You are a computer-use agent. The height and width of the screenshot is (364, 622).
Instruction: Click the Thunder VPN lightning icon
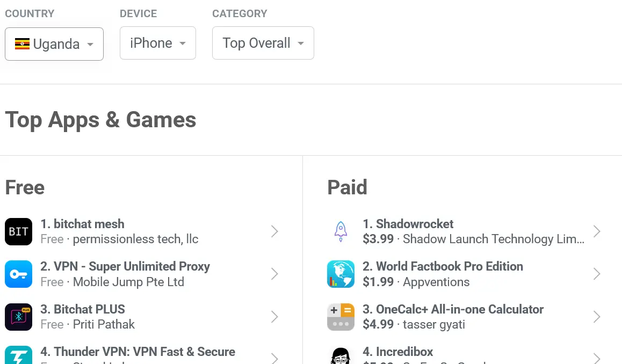tap(18, 356)
